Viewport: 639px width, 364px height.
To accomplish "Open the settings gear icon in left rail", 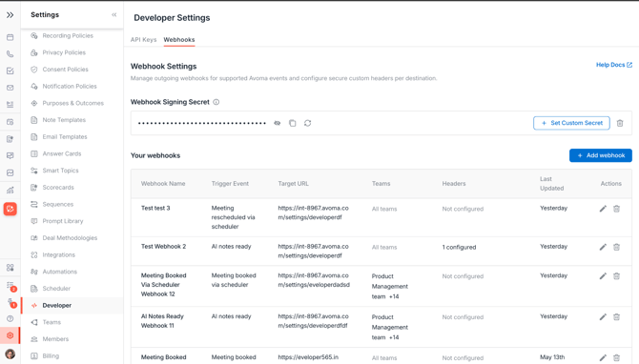I will 10,335.
